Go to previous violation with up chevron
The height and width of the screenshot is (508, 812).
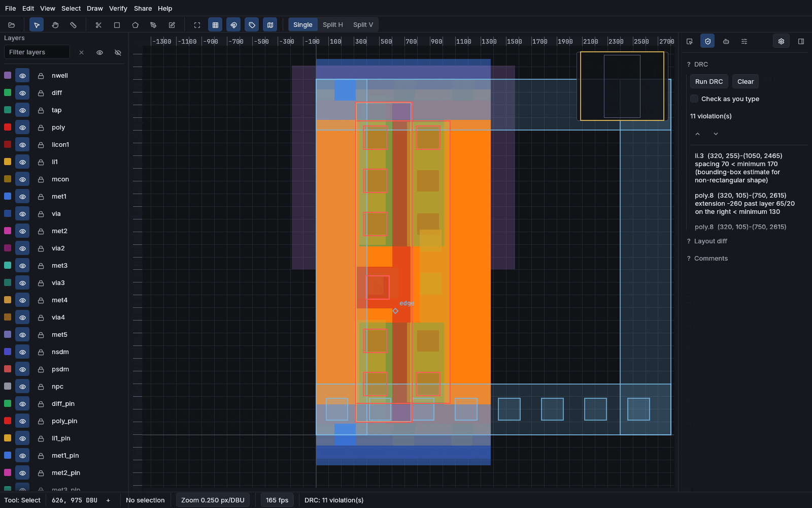point(698,134)
